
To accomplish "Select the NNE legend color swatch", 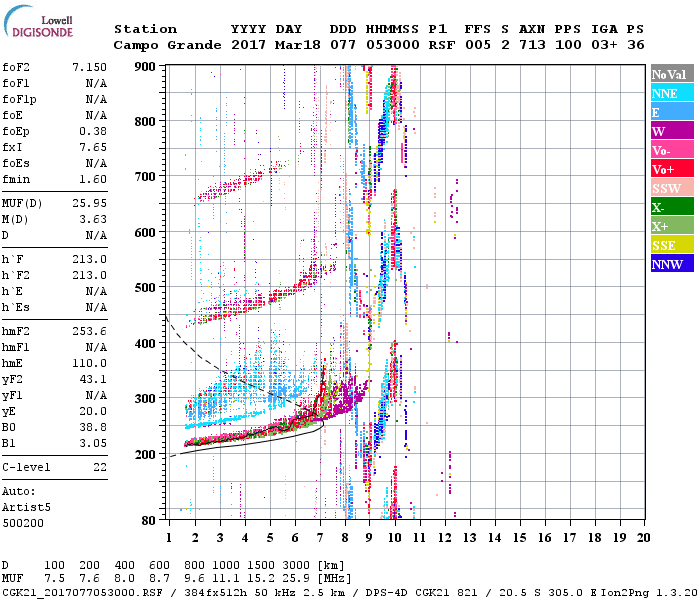I will pyautogui.click(x=672, y=93).
